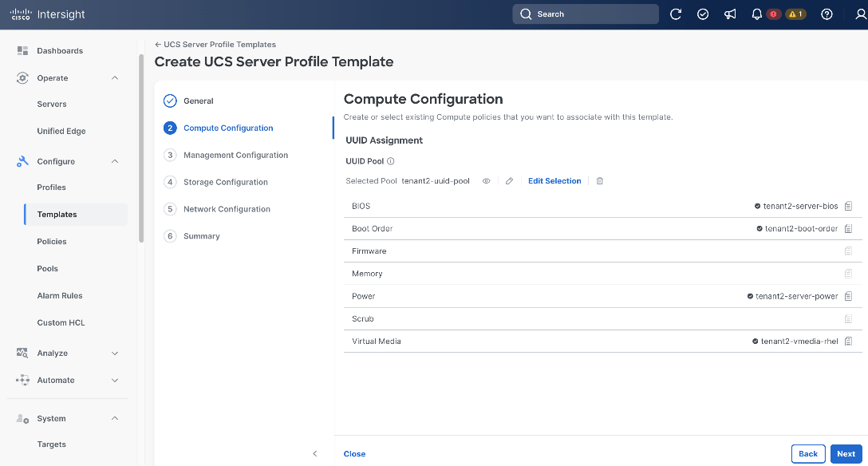The width and height of the screenshot is (868, 466).
Task: Click the Virtual Media policy select icon
Action: click(848, 342)
